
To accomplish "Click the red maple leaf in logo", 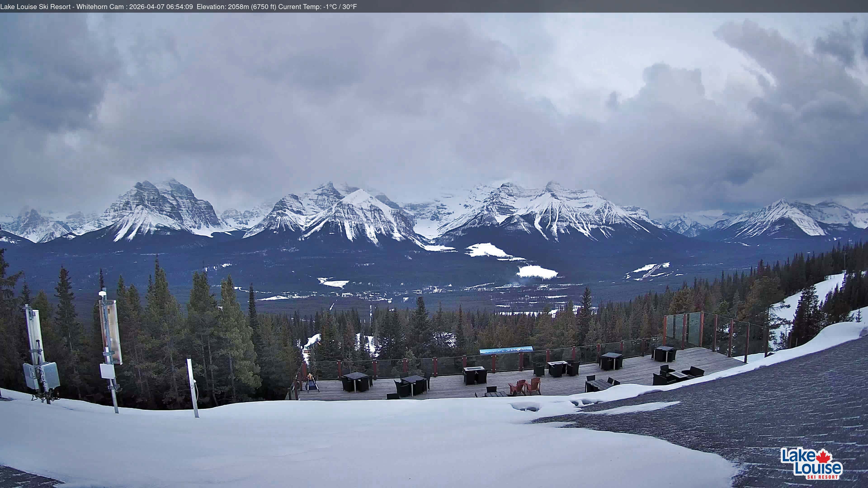I will (x=823, y=457).
